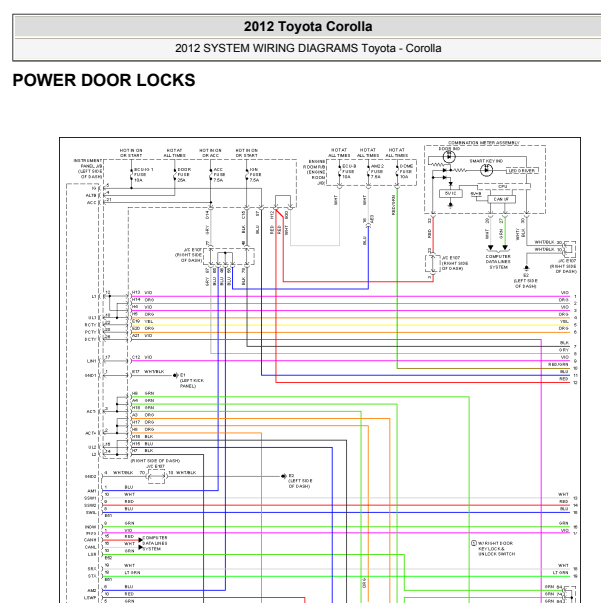Viewport: 601px width, 603px height.
Task: Click the "AM1" pin label
Action: pos(92,491)
